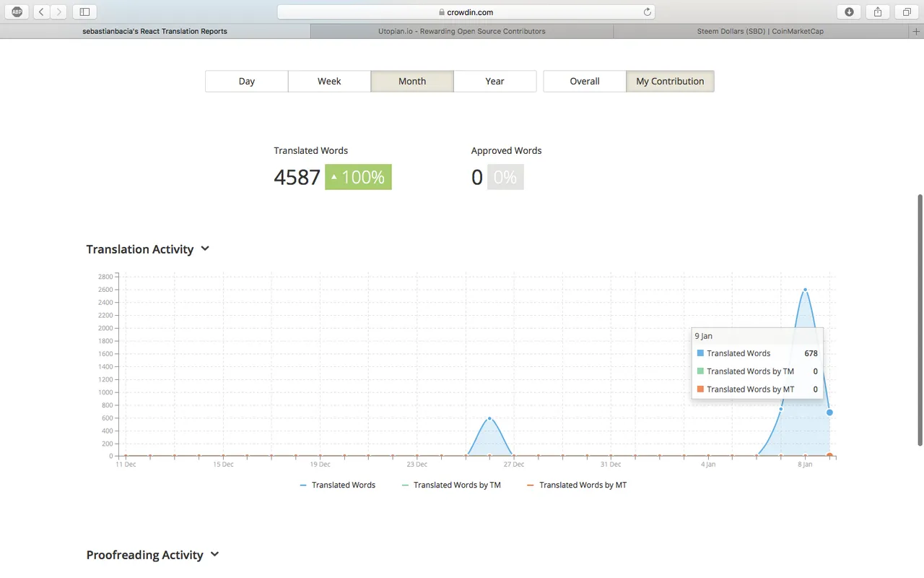924x578 pixels.
Task: Toggle the Safari sidebar button
Action: pyautogui.click(x=84, y=12)
